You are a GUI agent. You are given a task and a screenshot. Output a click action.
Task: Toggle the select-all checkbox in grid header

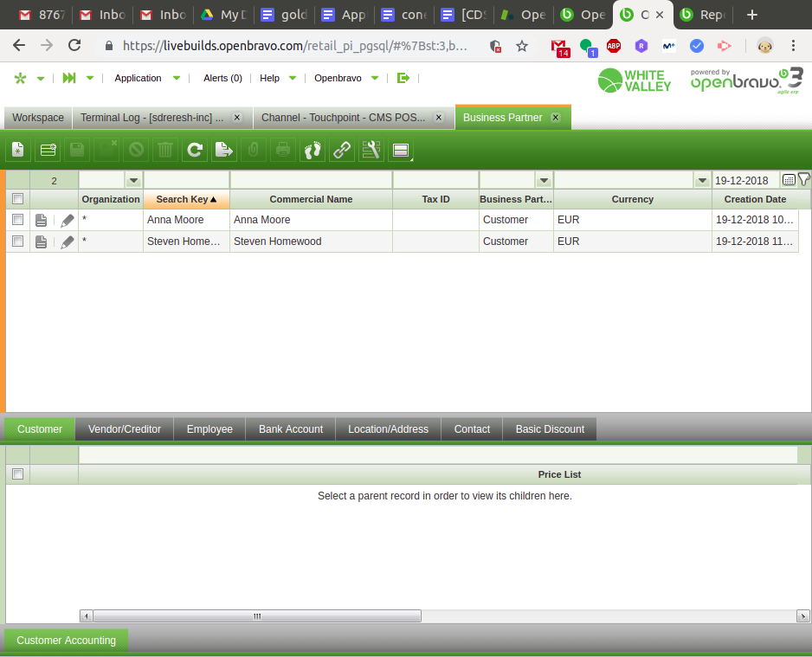(x=17, y=199)
